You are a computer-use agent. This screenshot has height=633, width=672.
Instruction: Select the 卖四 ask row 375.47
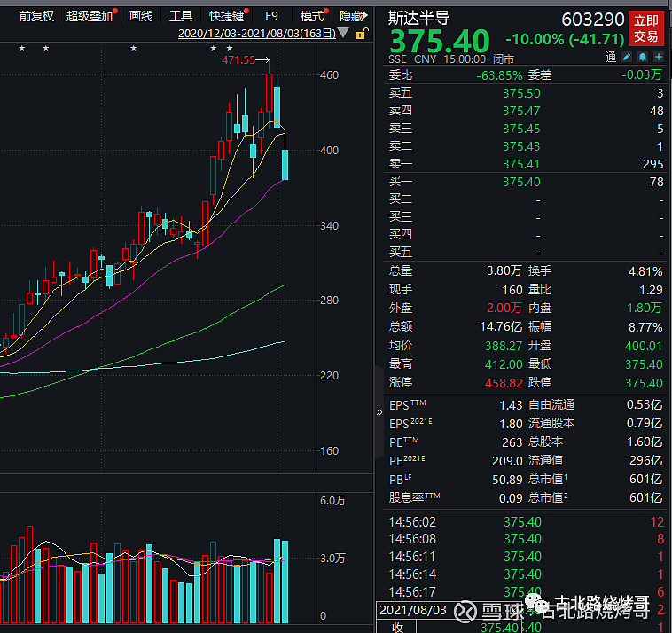click(x=526, y=111)
